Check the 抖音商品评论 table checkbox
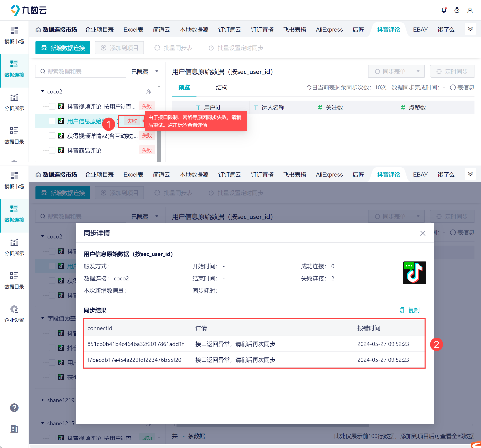Viewport: 481px width, 448px height. pyautogui.click(x=52, y=150)
